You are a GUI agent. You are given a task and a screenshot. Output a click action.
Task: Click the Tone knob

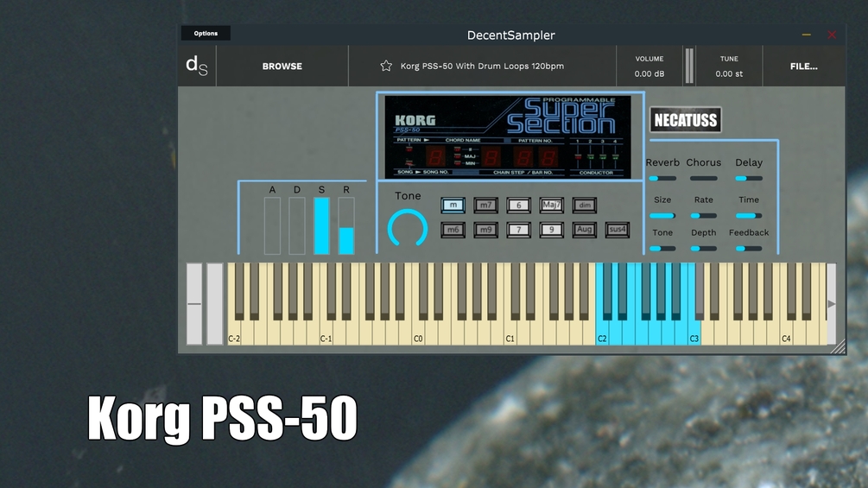coord(408,229)
